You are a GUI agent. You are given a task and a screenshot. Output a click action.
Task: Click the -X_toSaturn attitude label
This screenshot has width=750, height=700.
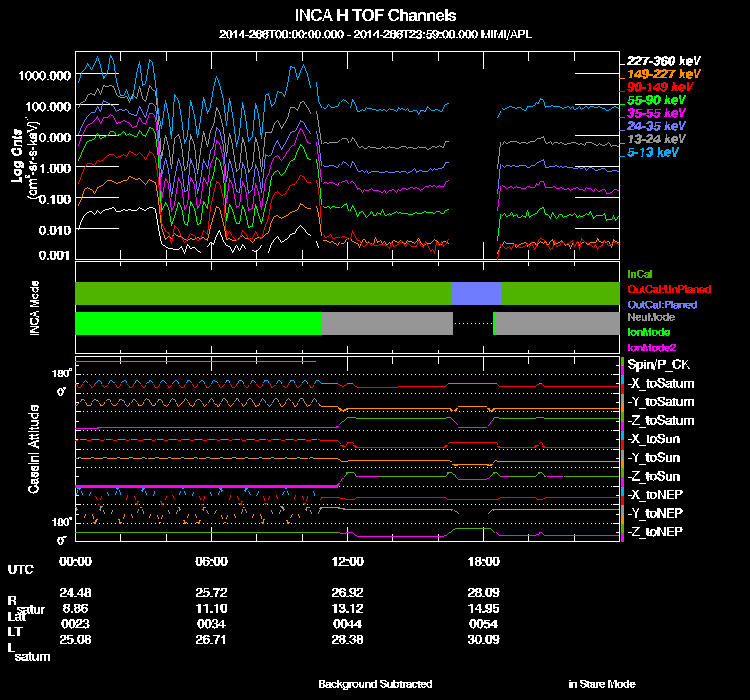pyautogui.click(x=661, y=384)
